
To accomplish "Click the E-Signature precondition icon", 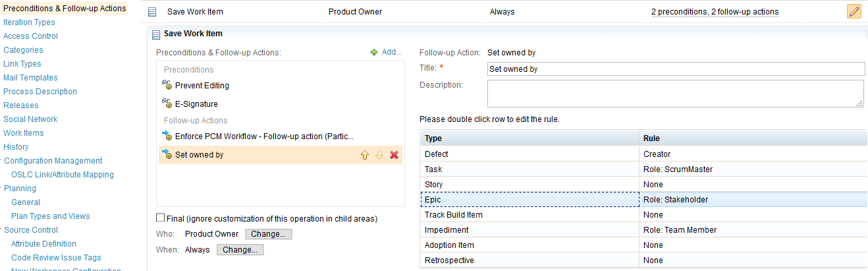I will (x=167, y=104).
